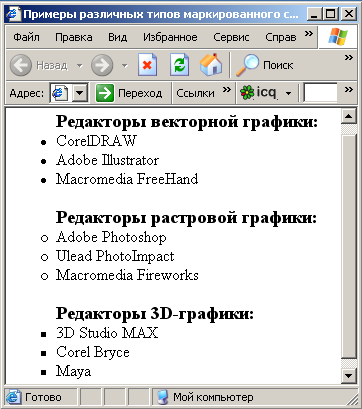Open the Вид menu
This screenshot has width=362, height=409.
pos(117,37)
